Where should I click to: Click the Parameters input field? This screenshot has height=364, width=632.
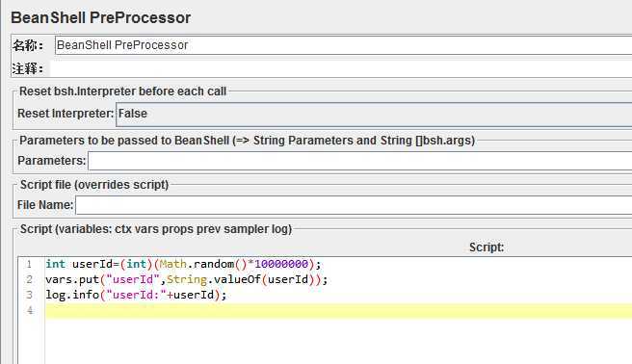pos(359,161)
